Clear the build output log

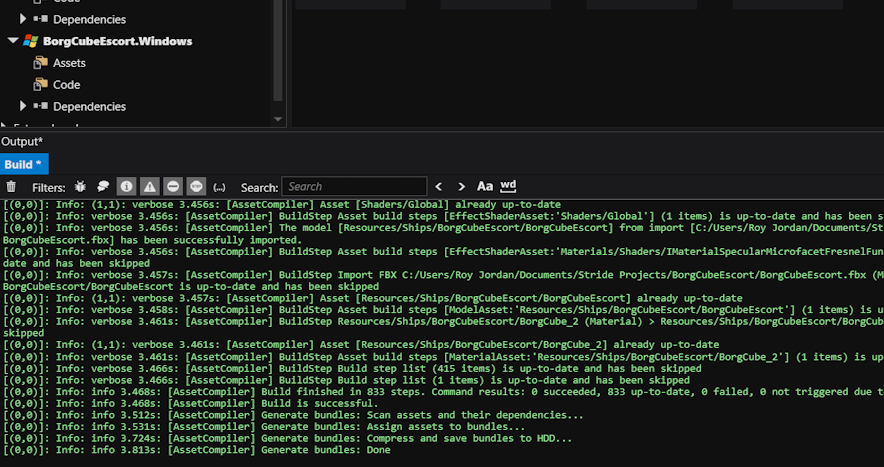(x=11, y=187)
